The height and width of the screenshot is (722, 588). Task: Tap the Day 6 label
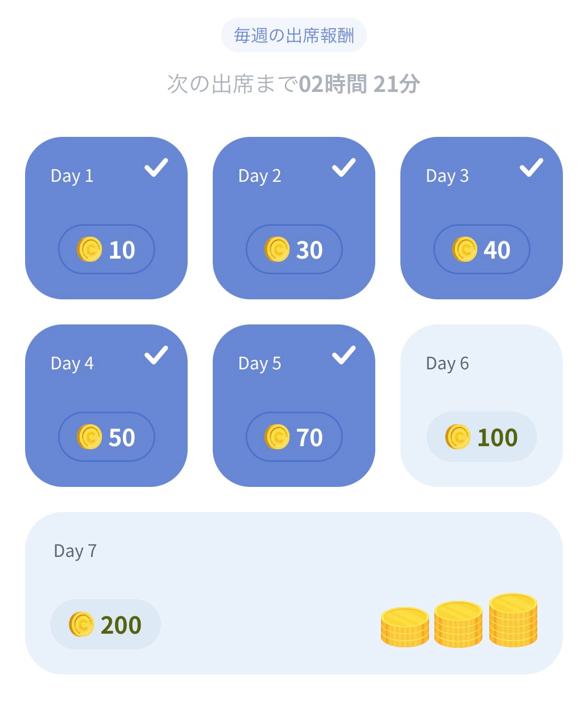click(447, 364)
